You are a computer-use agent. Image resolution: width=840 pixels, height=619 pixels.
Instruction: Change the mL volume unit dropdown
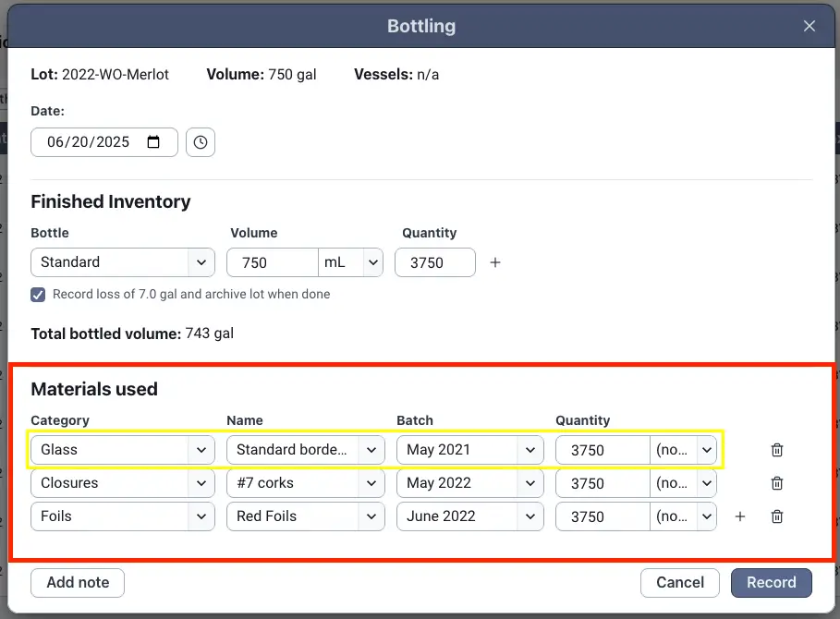tap(351, 262)
